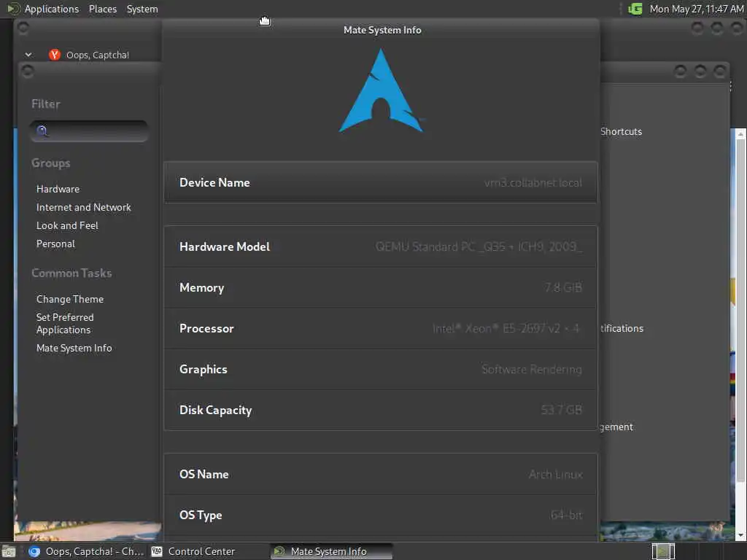The height and width of the screenshot is (560, 747).
Task: Select the Personal group
Action: [x=55, y=244]
